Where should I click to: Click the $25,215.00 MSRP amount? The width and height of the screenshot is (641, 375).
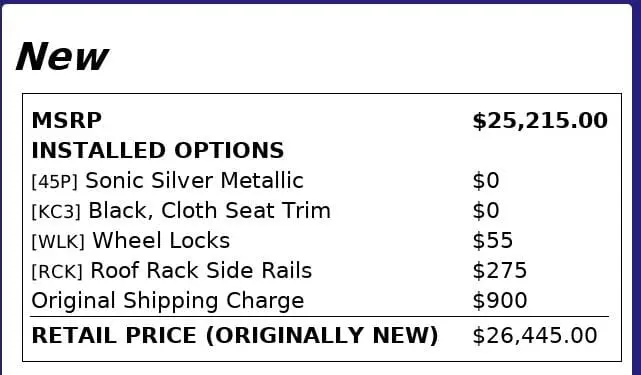coord(540,121)
